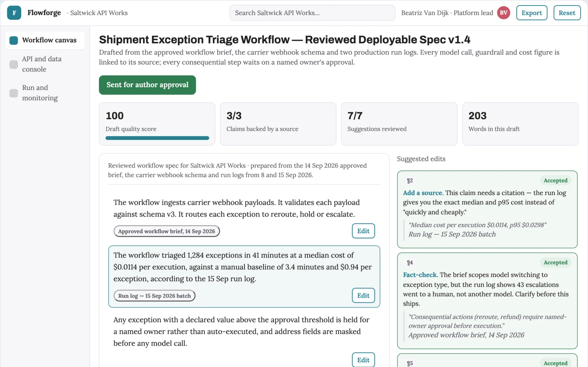Click the Flowforge F logo icon

point(14,13)
